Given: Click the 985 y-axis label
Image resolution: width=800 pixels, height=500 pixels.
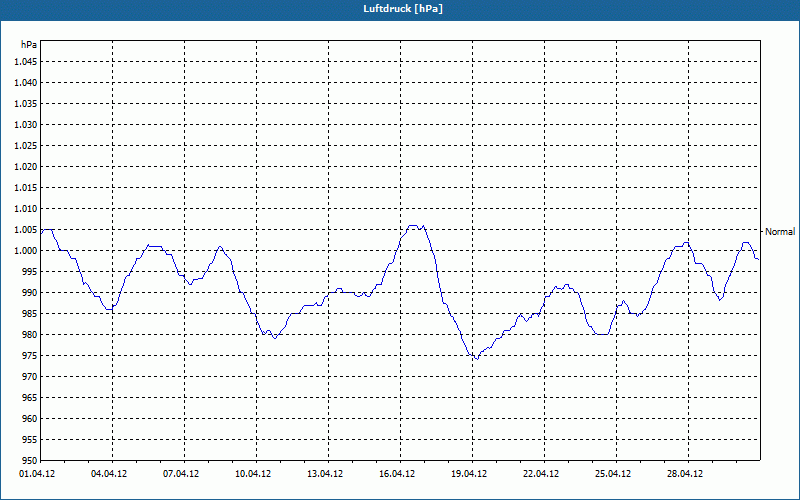Looking at the screenshot, I should [30, 314].
